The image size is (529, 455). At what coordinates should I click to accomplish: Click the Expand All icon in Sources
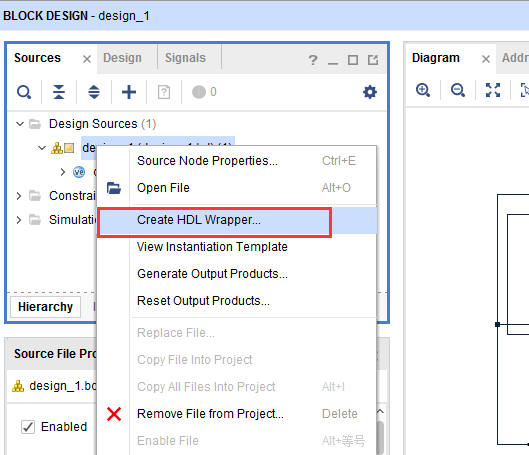pos(94,92)
